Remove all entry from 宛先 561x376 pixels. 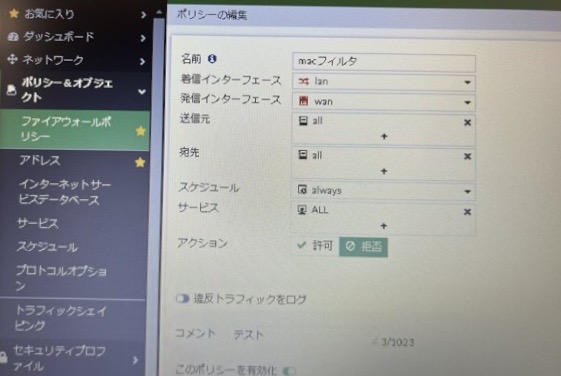tap(467, 157)
